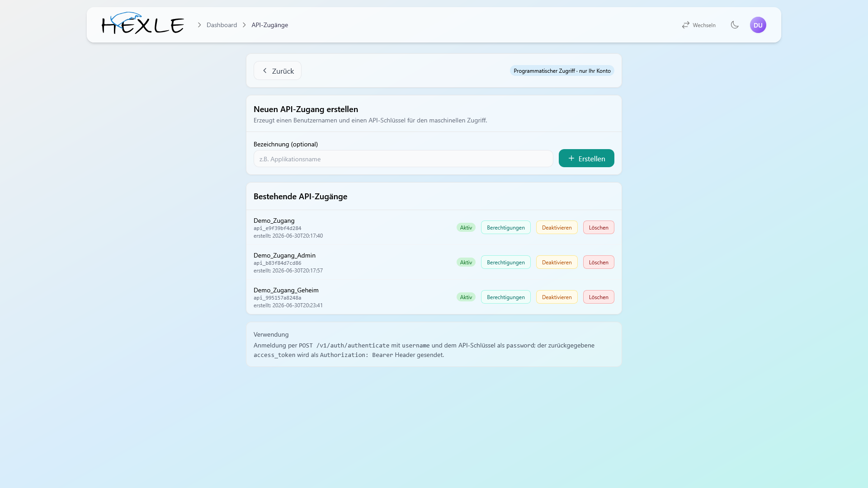Click the Aktiv badge of Demo_Zugang_Admin
The width and height of the screenshot is (868, 488).
(466, 262)
